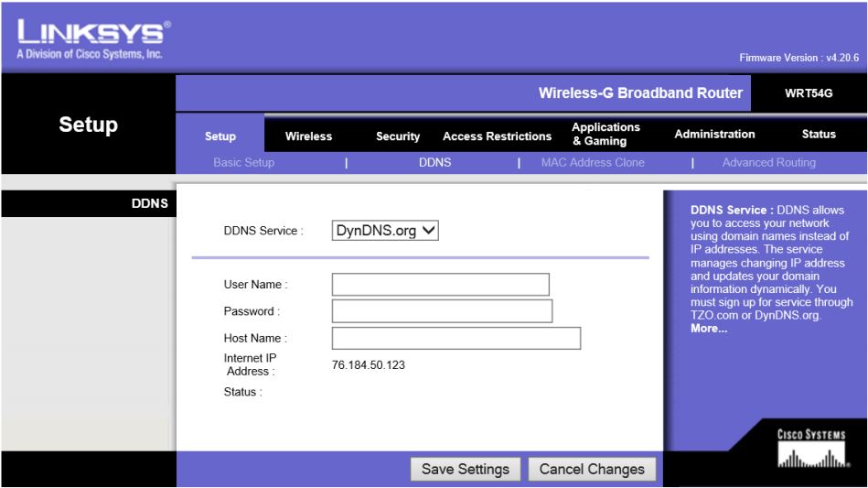Click the WRT54G model label
The height and width of the screenshot is (488, 868).
(x=809, y=93)
